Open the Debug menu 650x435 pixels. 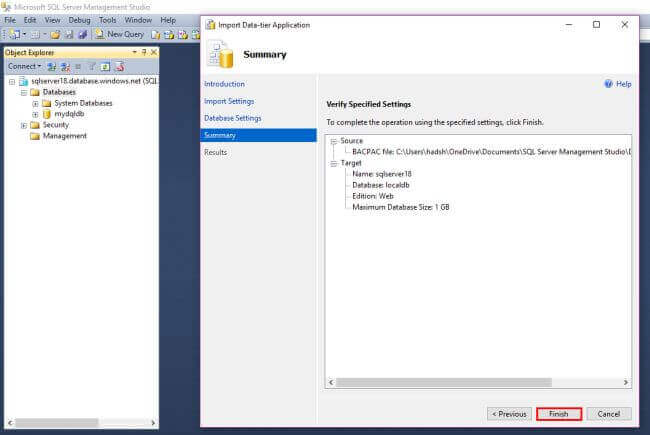click(79, 20)
